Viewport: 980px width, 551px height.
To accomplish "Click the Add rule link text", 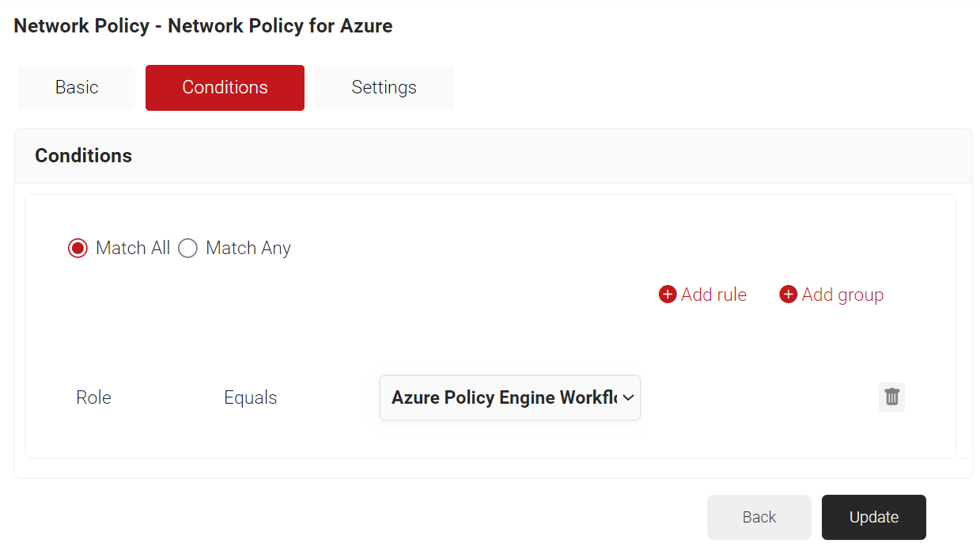I will pos(713,294).
